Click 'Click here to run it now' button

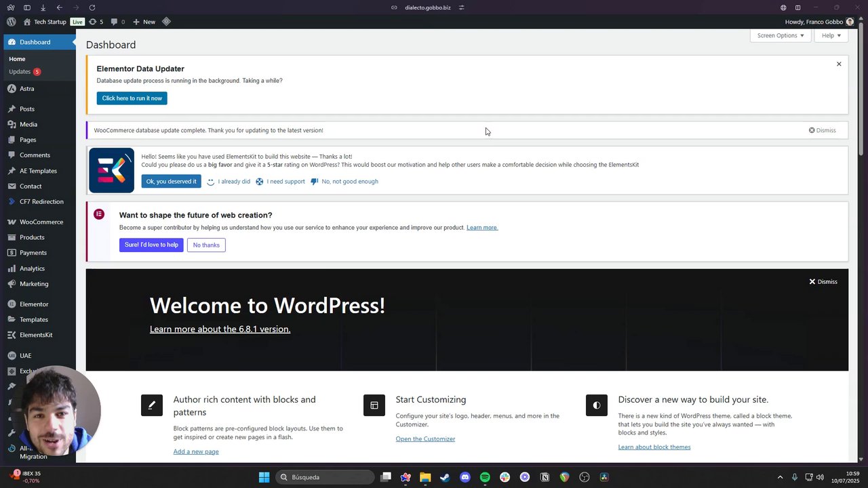(x=132, y=98)
